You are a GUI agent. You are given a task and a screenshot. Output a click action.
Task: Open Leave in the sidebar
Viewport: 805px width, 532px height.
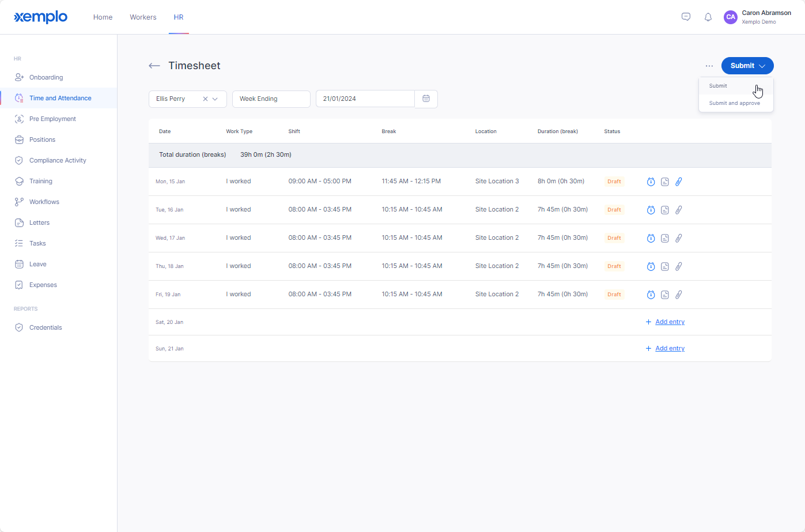[x=37, y=264]
